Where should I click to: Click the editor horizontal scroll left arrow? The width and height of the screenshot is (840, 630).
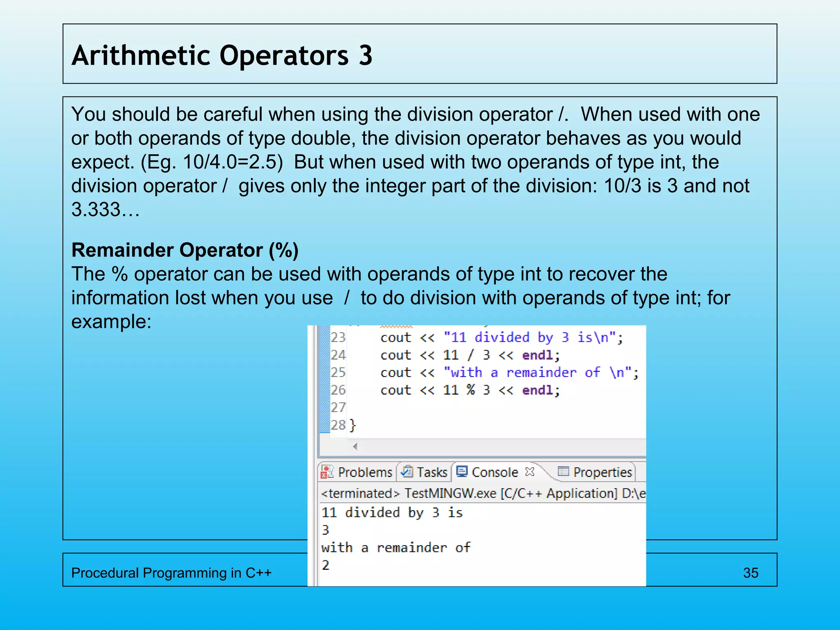pos(355,446)
